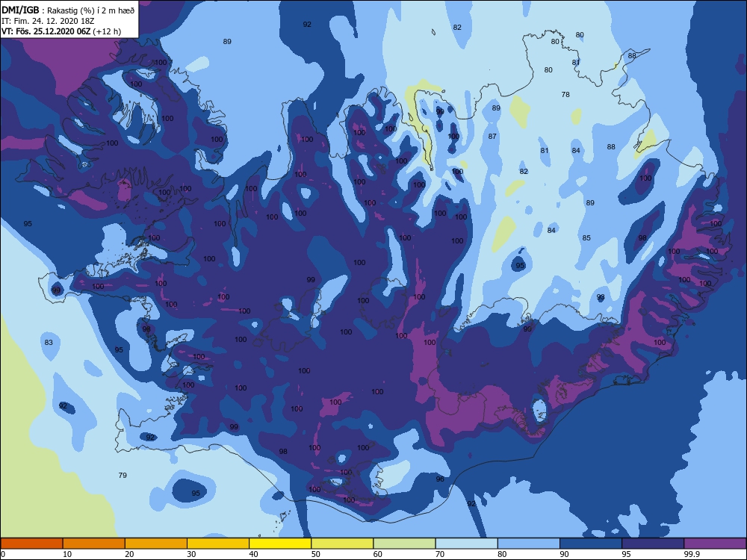Click the humidity value '85' on the map

tap(586, 237)
